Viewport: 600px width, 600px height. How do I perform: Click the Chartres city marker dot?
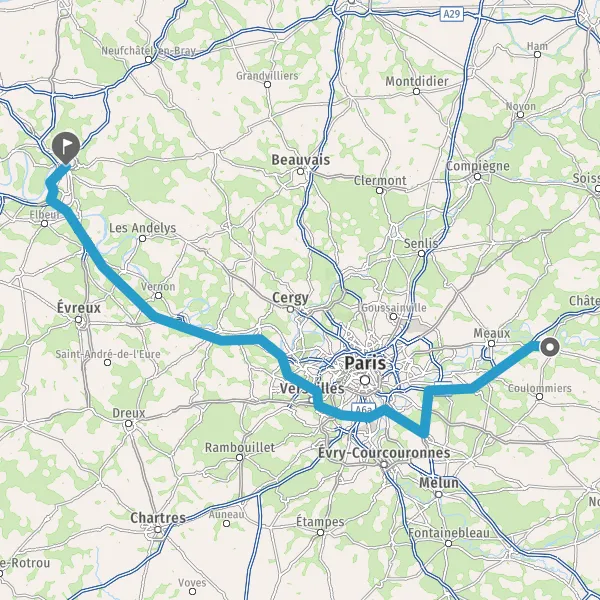(x=158, y=530)
